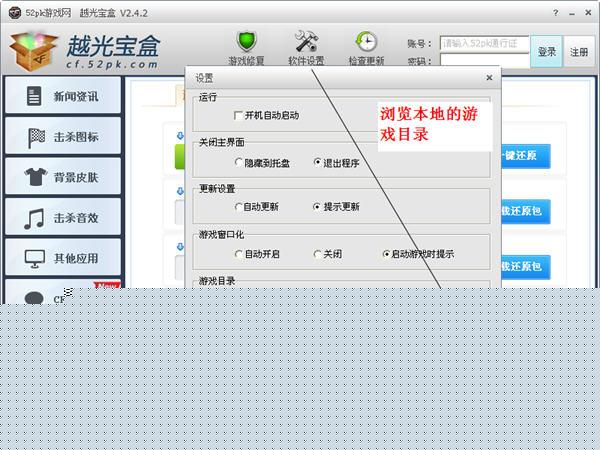Click the checkered flag icon
This screenshot has height=450, width=600.
point(36,137)
